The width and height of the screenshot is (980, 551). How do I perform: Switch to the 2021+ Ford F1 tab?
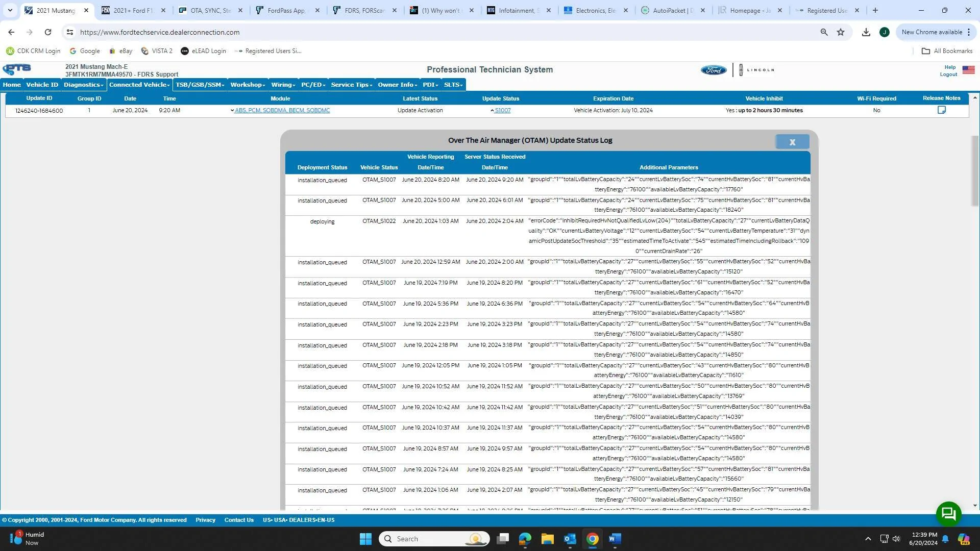(x=134, y=10)
